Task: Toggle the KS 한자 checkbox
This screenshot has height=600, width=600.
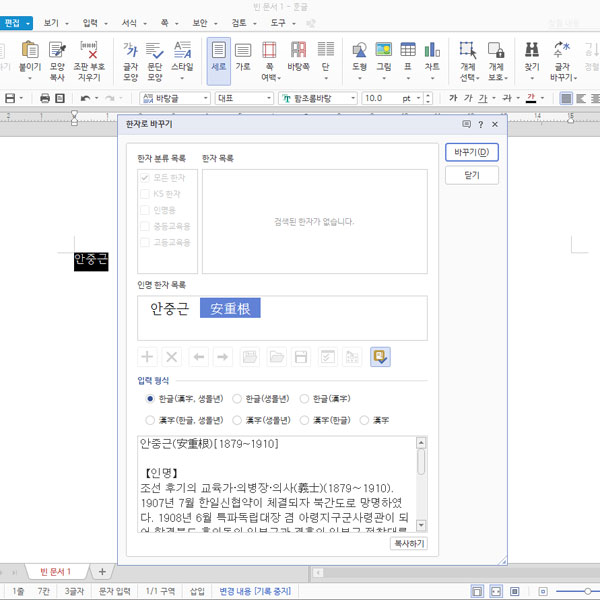Action: (x=145, y=194)
